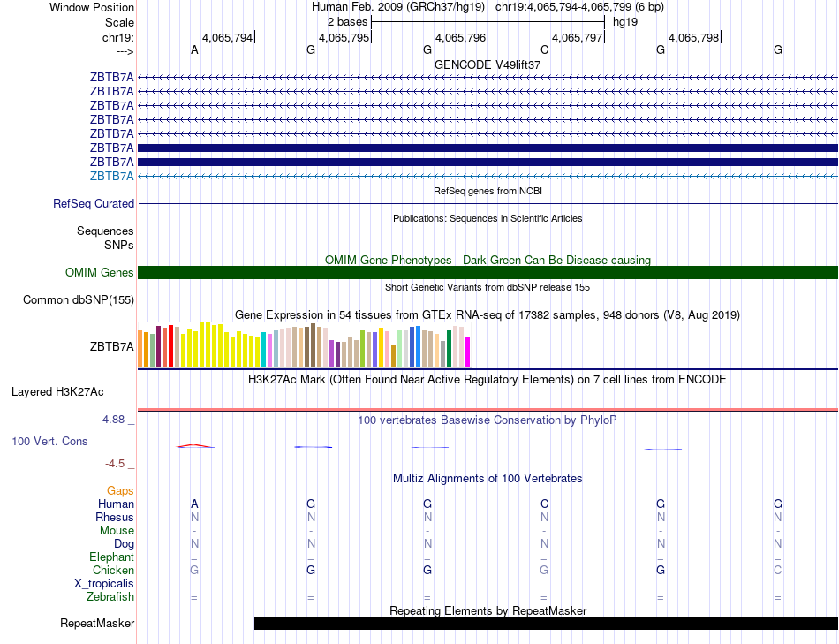Image resolution: width=839 pixels, height=644 pixels.
Task: Click the Dog alignment row label
Action: point(124,544)
